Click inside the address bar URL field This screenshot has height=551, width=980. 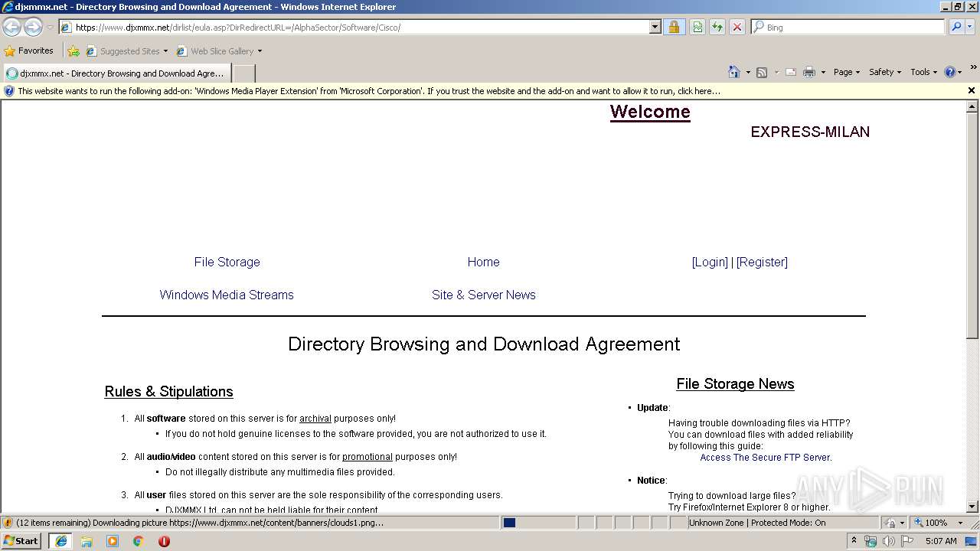coord(360,27)
